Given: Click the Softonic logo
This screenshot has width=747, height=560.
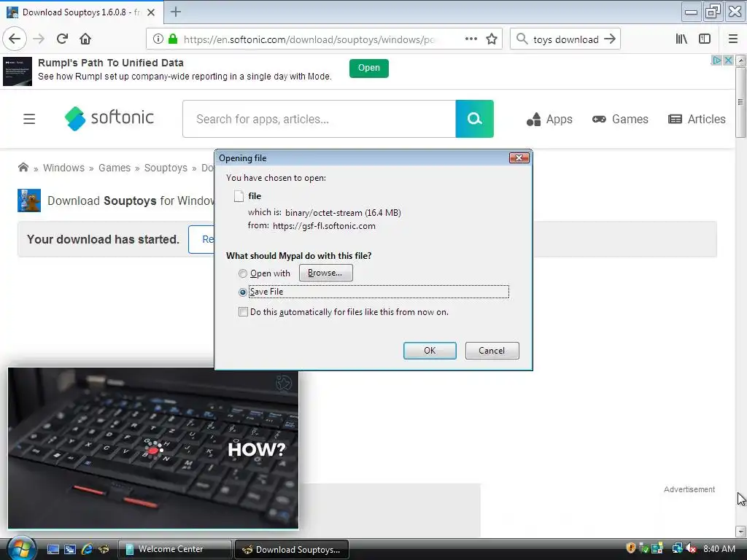Looking at the screenshot, I should pos(109,118).
